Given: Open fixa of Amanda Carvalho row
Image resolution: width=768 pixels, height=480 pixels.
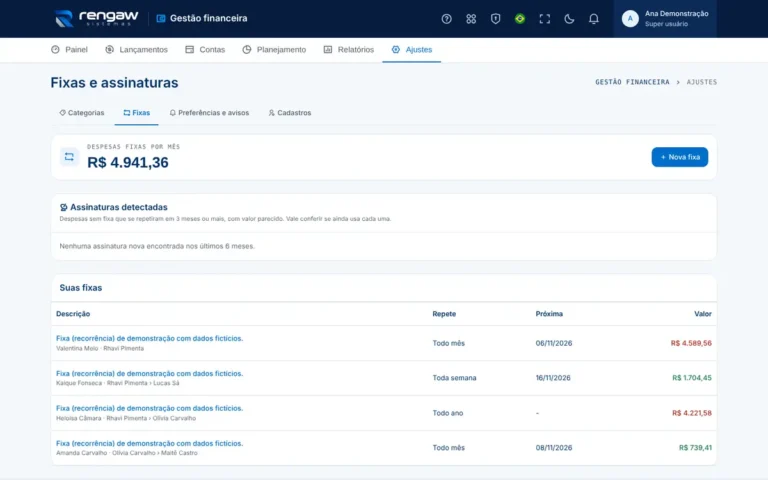Looking at the screenshot, I should click(149, 444).
